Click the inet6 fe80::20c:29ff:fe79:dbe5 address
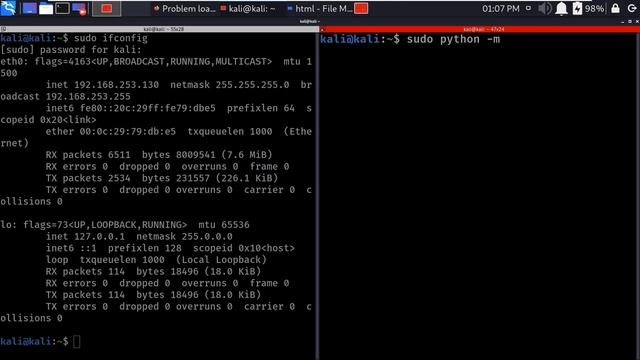This screenshot has width=640, height=360. 147,108
